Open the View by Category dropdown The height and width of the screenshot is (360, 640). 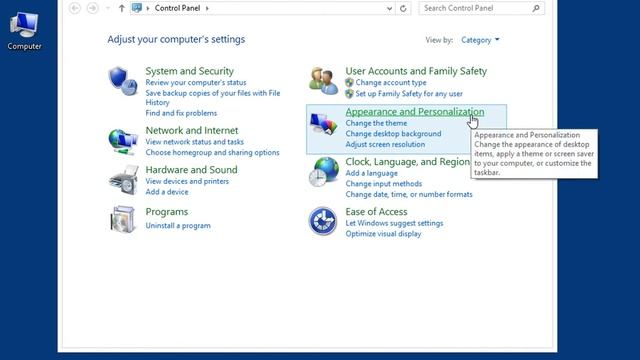[x=480, y=40]
